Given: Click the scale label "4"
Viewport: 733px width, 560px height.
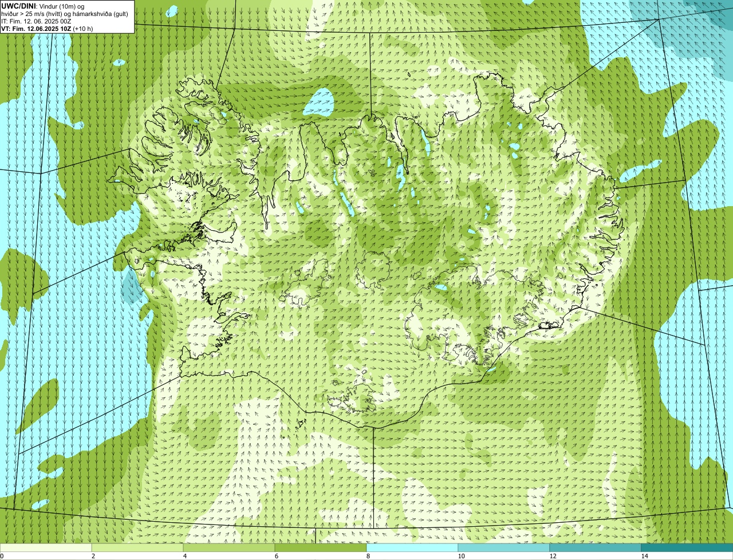Looking at the screenshot, I should pos(184,556).
